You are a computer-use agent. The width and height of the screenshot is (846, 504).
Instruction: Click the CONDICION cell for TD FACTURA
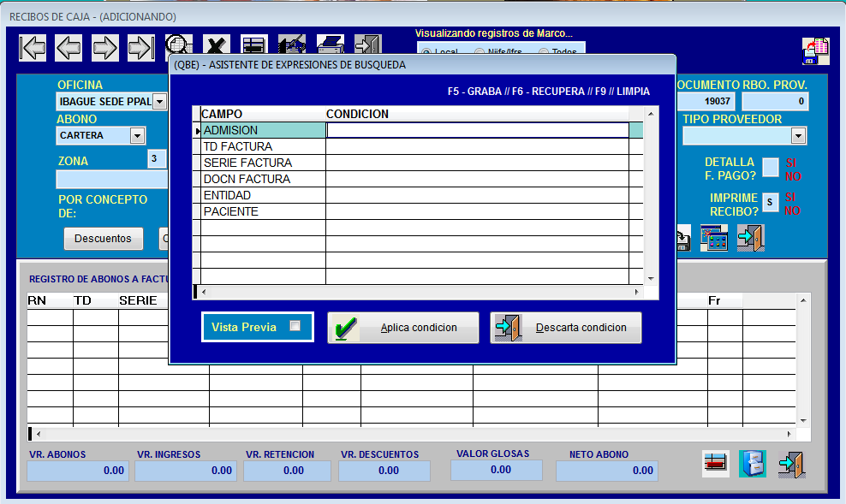[478, 146]
